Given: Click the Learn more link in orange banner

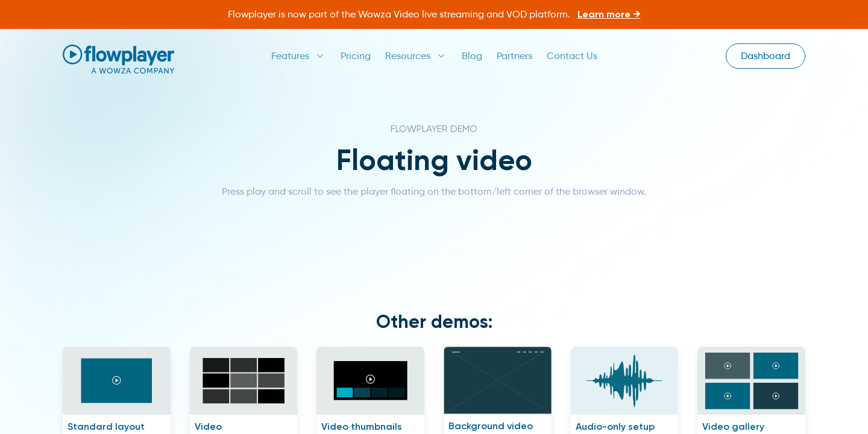Looking at the screenshot, I should click(608, 14).
